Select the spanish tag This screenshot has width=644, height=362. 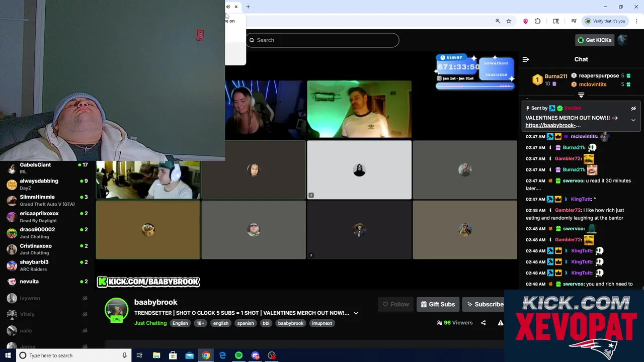tap(246, 323)
